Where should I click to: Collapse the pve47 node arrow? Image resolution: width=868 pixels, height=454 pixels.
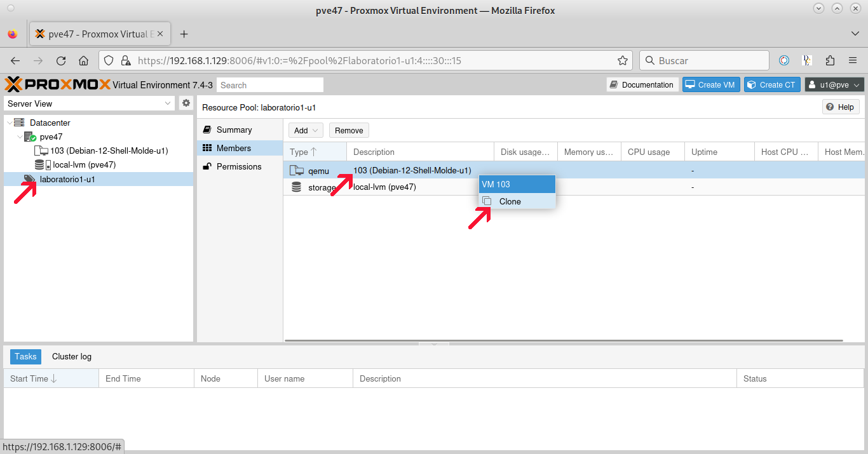pos(20,137)
